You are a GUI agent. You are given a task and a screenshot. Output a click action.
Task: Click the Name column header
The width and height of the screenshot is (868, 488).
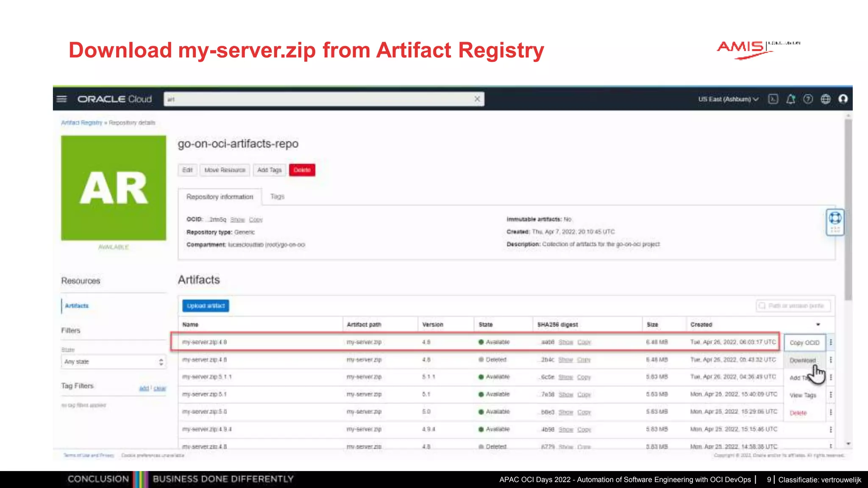pos(190,324)
